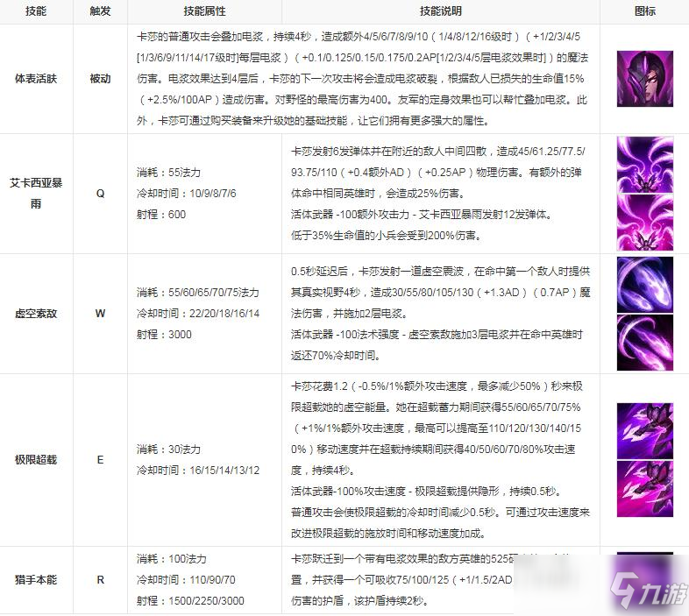Click the line 低于35%生命值的小兵会受到200%伤害
689x616 pixels.
[387, 236]
